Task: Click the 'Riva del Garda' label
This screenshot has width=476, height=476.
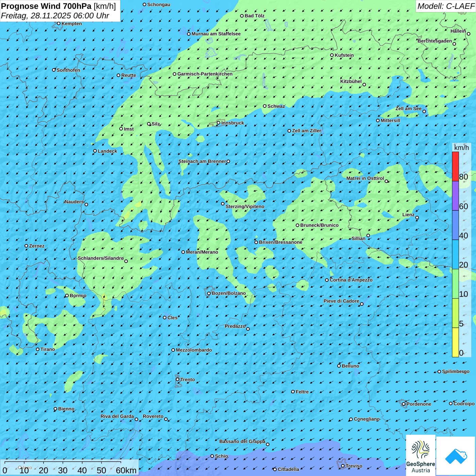Action: point(117,416)
